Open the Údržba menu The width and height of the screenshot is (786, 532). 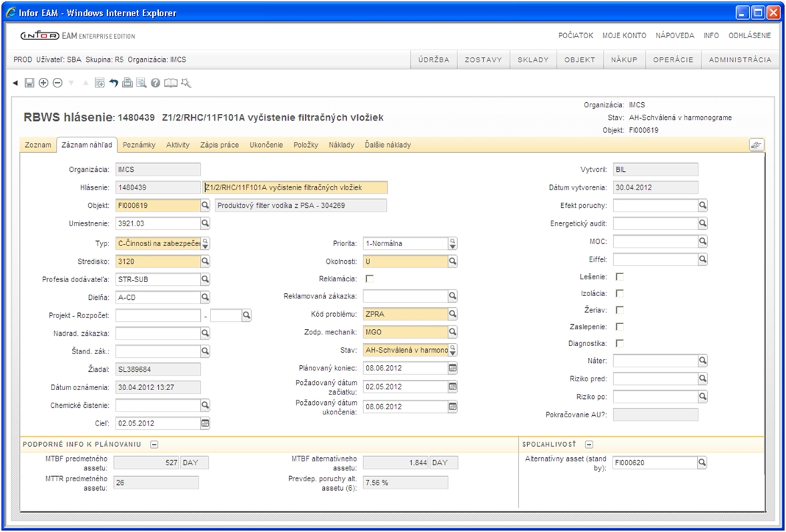point(434,60)
